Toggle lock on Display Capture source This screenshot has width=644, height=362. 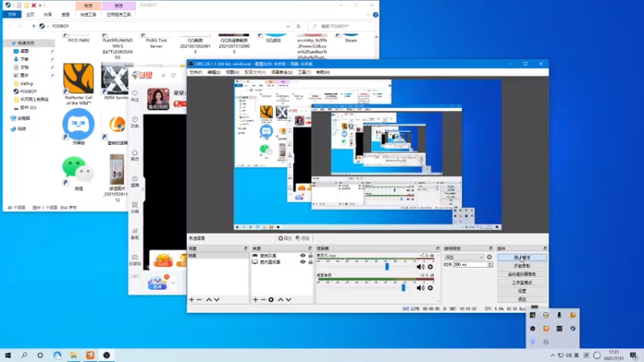311,262
